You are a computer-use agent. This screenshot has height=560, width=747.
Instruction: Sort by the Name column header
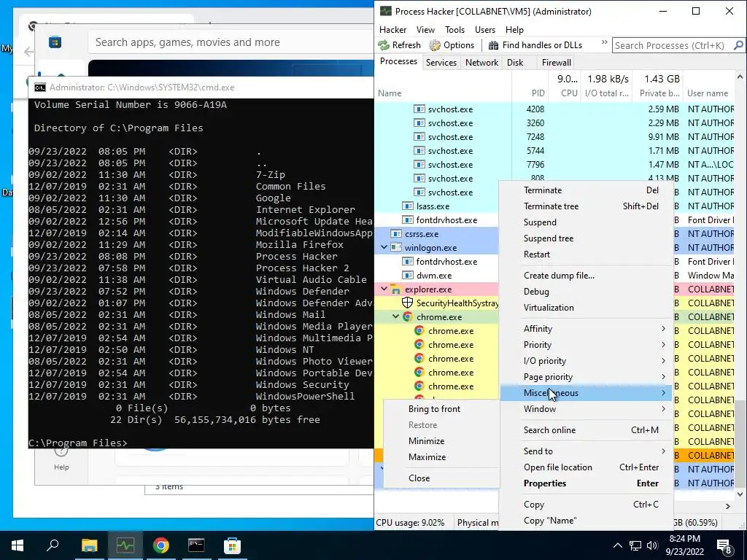[x=390, y=93]
